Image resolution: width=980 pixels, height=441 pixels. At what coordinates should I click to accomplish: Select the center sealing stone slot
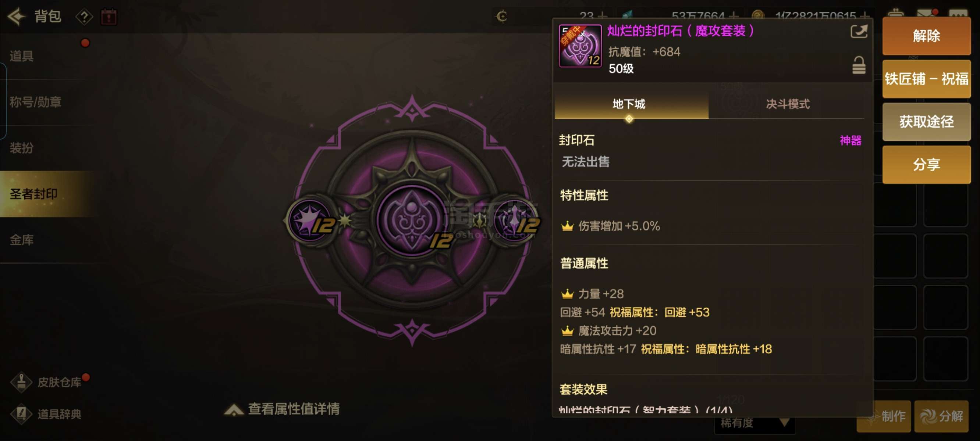click(412, 220)
